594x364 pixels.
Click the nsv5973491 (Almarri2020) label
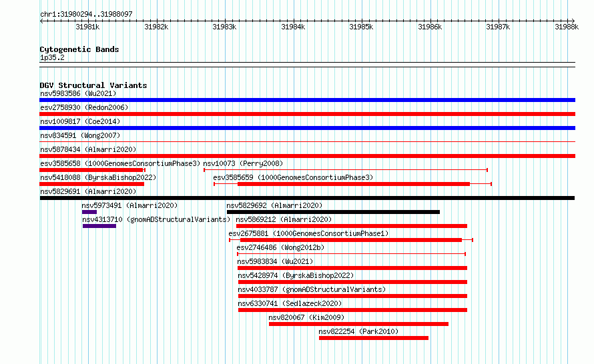click(129, 205)
